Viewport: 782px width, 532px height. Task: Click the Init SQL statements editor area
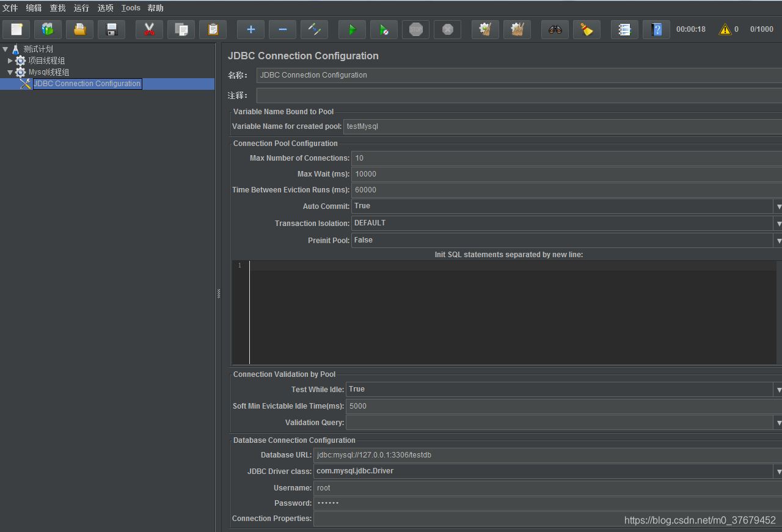[x=512, y=312]
